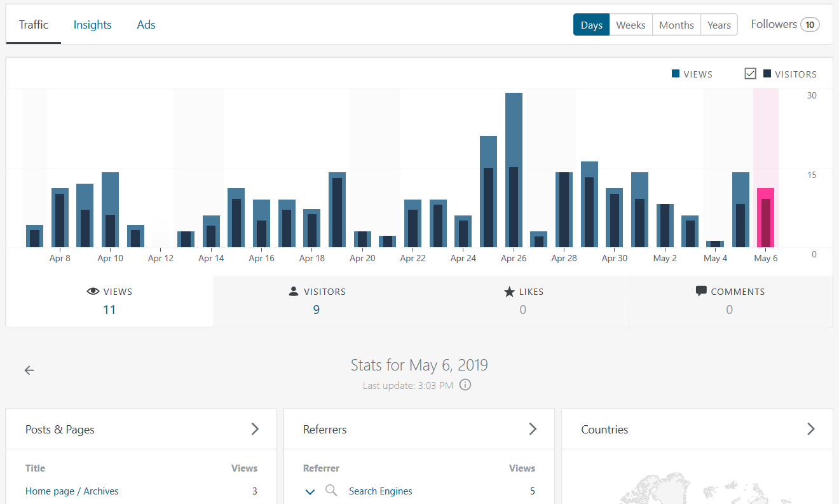The image size is (839, 504).
Task: Click the eye icon above Views count
Action: [x=93, y=292]
